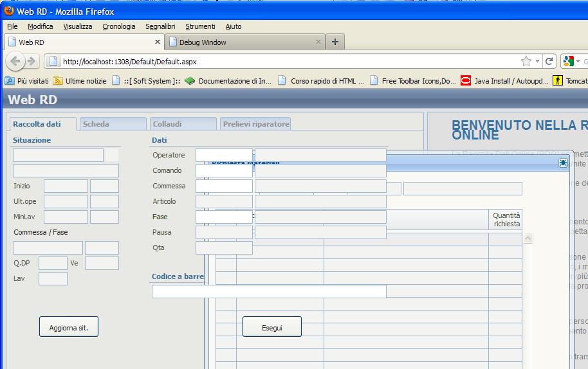Screen dimensions: 588x369
Task: Click the grid scrollbar up arrow
Action: coord(528,239)
